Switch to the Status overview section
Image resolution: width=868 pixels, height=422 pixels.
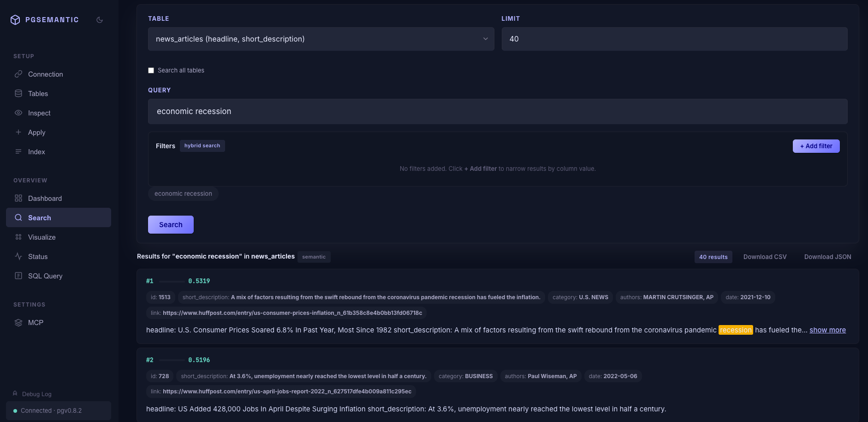38,256
